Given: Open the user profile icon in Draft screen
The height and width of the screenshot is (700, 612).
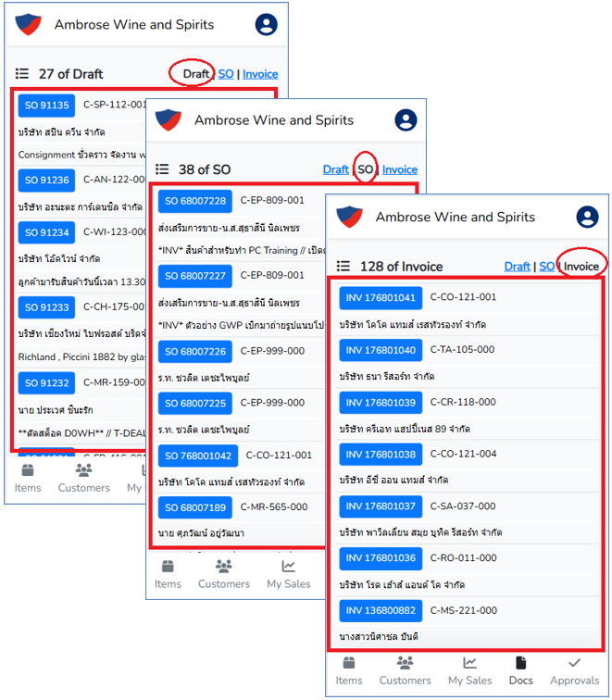Looking at the screenshot, I should pyautogui.click(x=266, y=25).
